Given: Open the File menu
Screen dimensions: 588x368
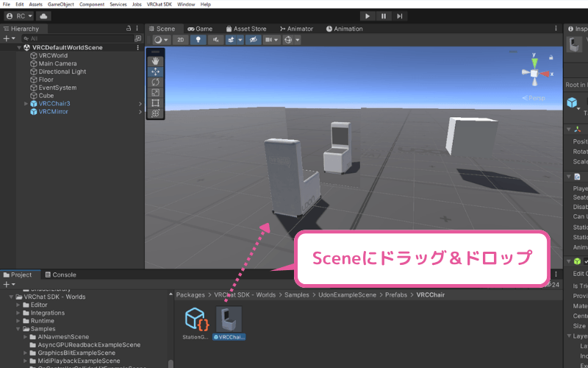Looking at the screenshot, I should pyautogui.click(x=7, y=4).
